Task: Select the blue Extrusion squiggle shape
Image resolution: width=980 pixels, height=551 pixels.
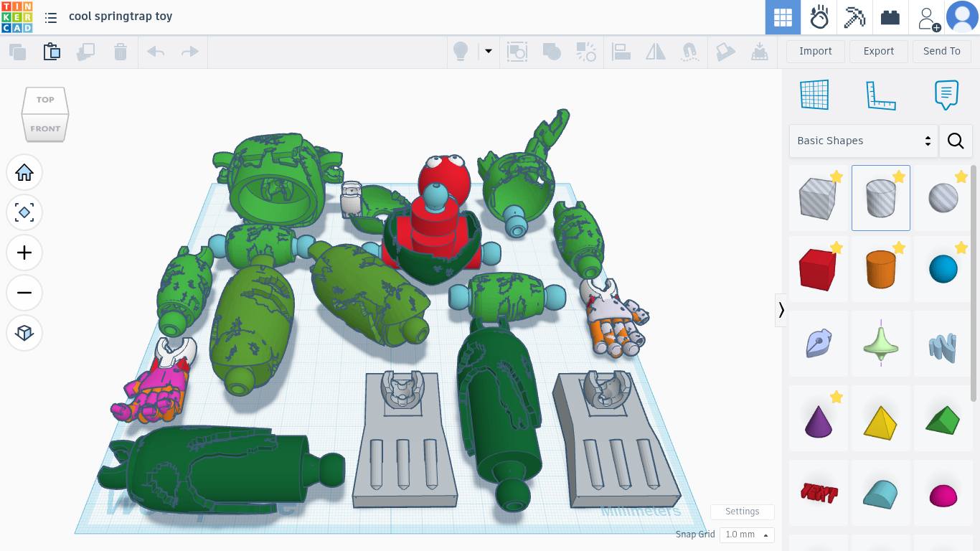Action: [x=942, y=344]
